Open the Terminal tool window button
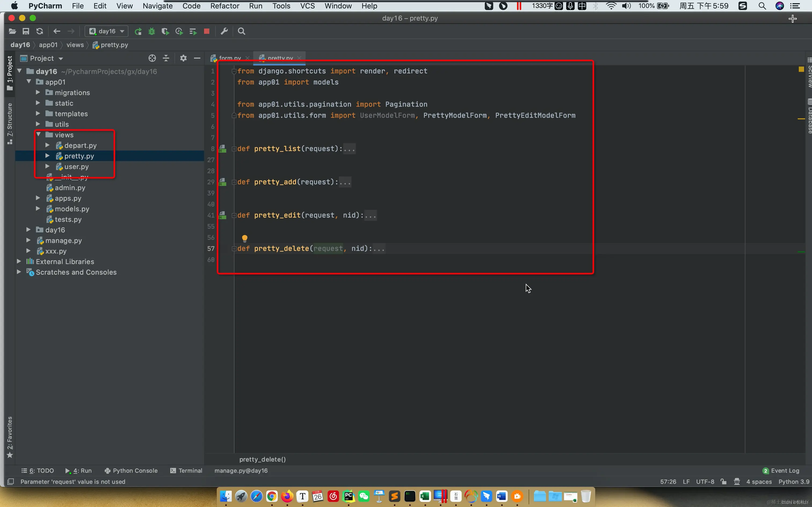This screenshot has height=507, width=812. coord(186,471)
